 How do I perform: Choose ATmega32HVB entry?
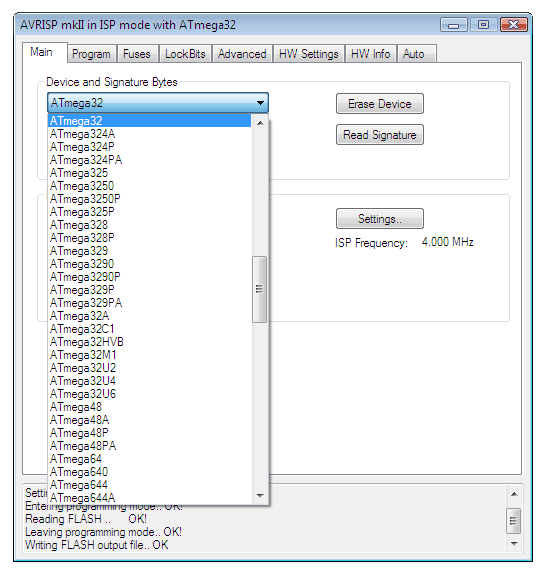click(149, 342)
